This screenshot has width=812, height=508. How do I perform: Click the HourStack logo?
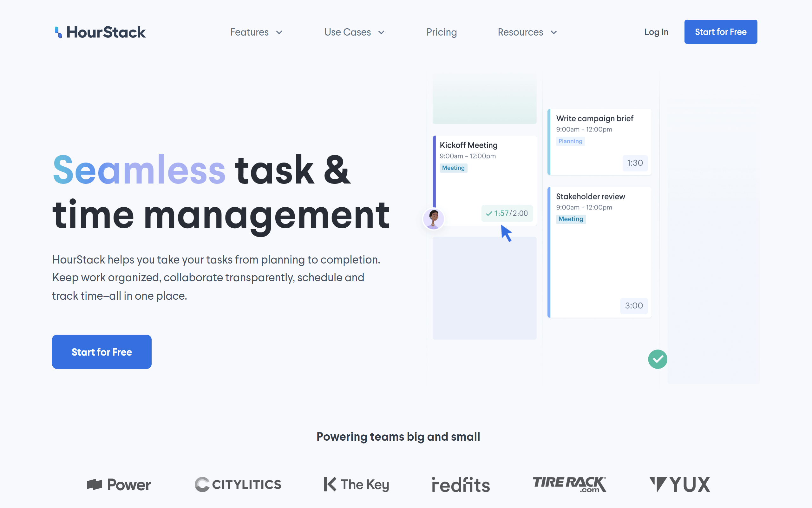[x=100, y=32]
